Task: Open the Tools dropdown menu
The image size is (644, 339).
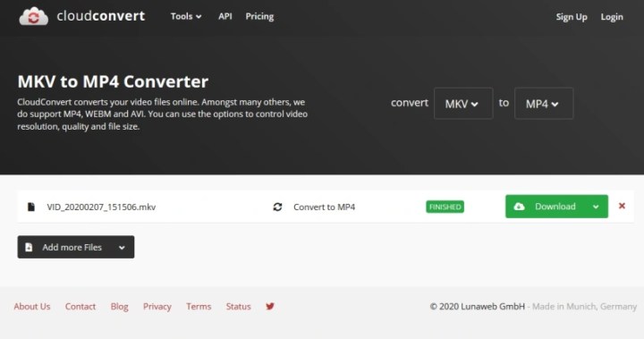Action: [x=186, y=16]
